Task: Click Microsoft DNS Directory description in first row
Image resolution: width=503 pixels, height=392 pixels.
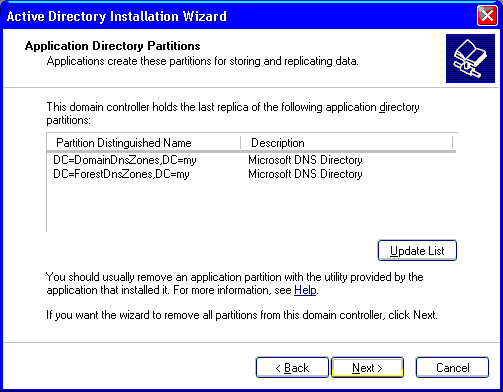Action: tap(305, 160)
